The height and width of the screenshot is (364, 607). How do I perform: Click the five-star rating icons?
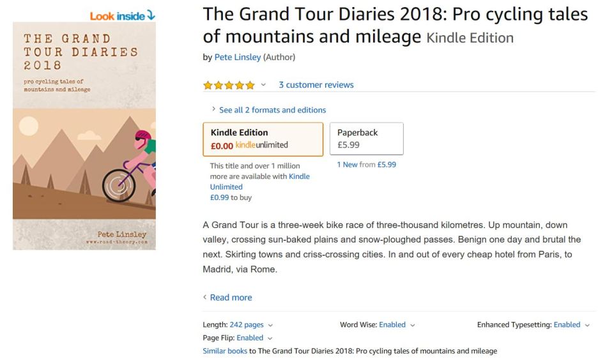click(228, 85)
